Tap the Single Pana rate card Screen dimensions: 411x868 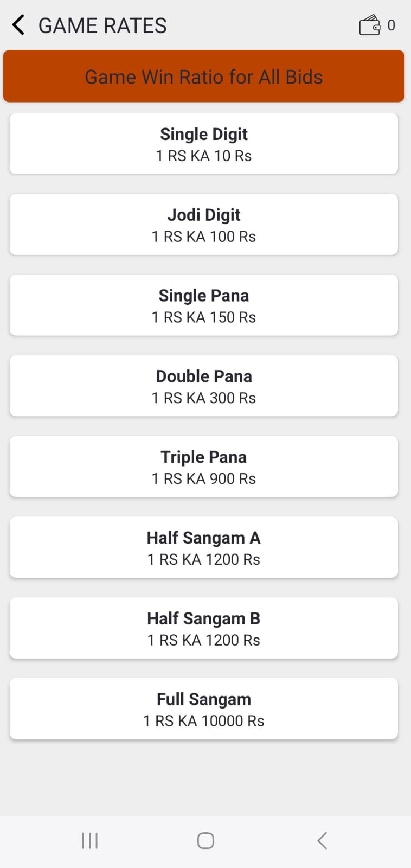click(204, 305)
